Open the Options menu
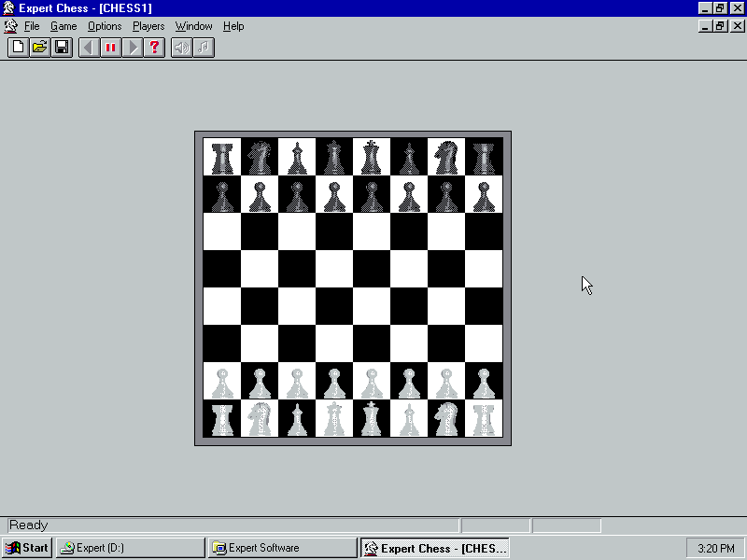747x560 pixels. (x=105, y=26)
